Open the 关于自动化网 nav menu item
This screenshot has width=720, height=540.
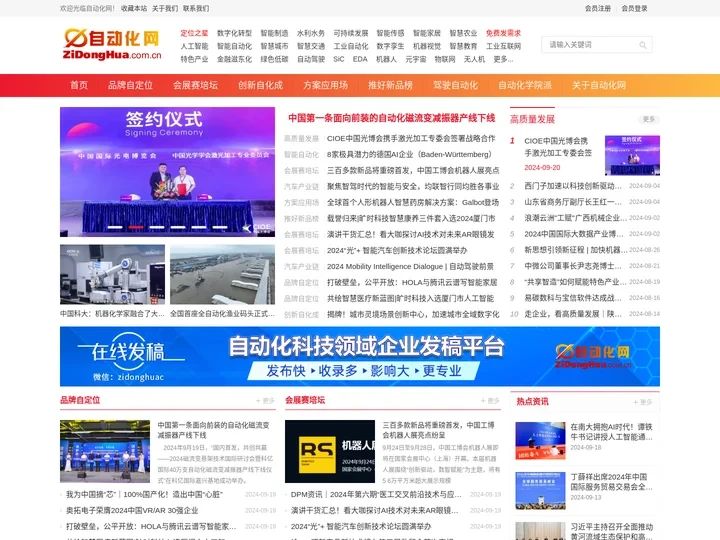599,85
